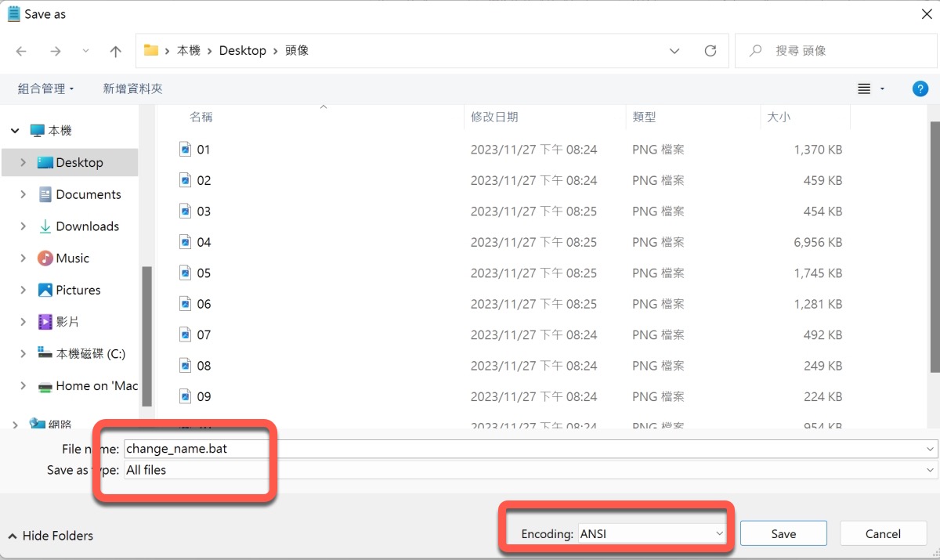This screenshot has width=940, height=560.
Task: Click the 224 KB size cell
Action: (822, 397)
